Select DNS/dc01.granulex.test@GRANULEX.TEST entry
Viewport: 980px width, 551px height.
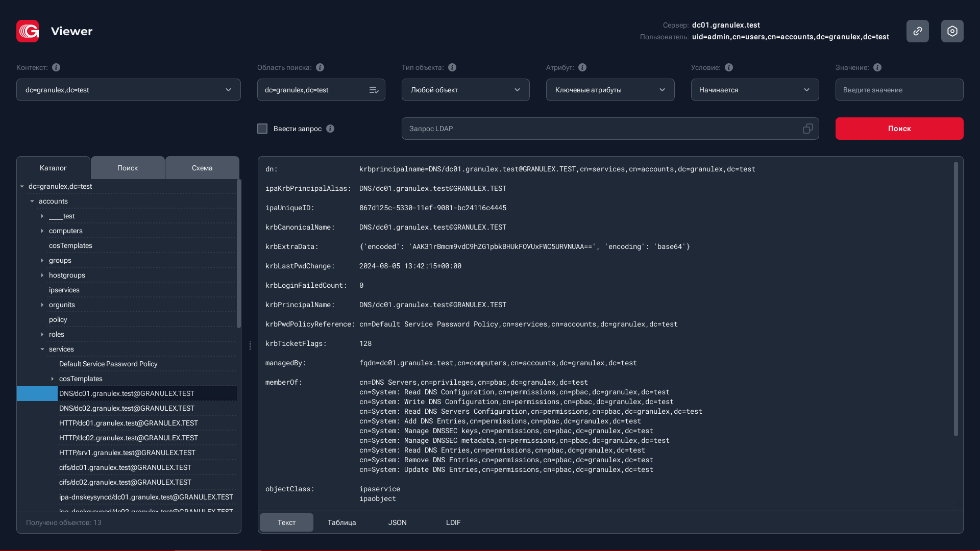pyautogui.click(x=127, y=394)
